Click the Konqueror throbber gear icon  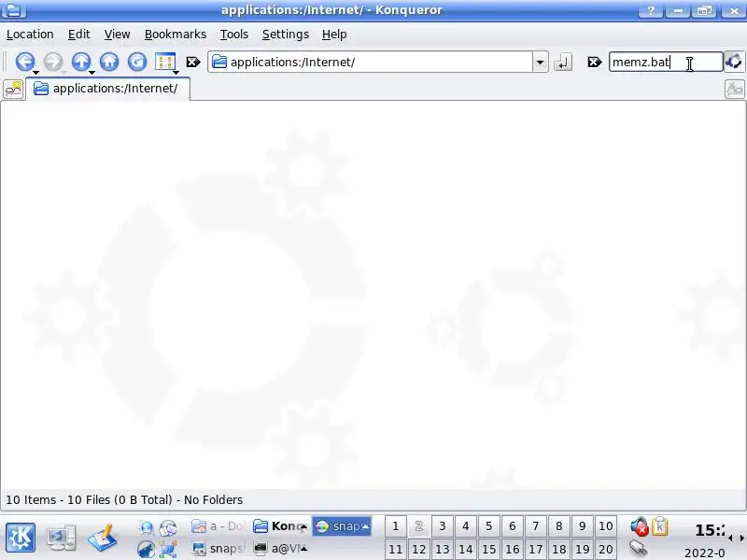(734, 62)
